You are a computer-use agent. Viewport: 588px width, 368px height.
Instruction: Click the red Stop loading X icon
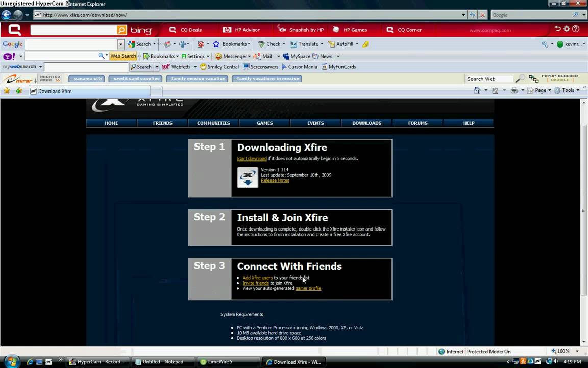[x=483, y=15]
